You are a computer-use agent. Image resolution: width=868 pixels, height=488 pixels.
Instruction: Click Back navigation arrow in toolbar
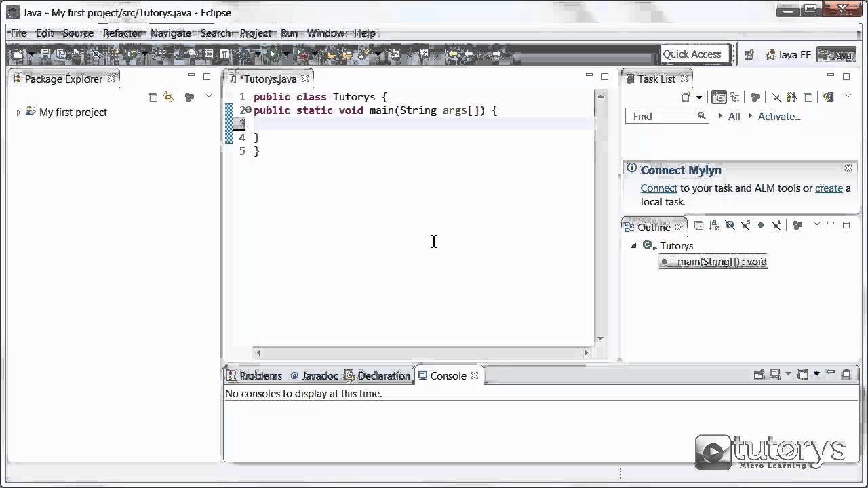coord(469,54)
